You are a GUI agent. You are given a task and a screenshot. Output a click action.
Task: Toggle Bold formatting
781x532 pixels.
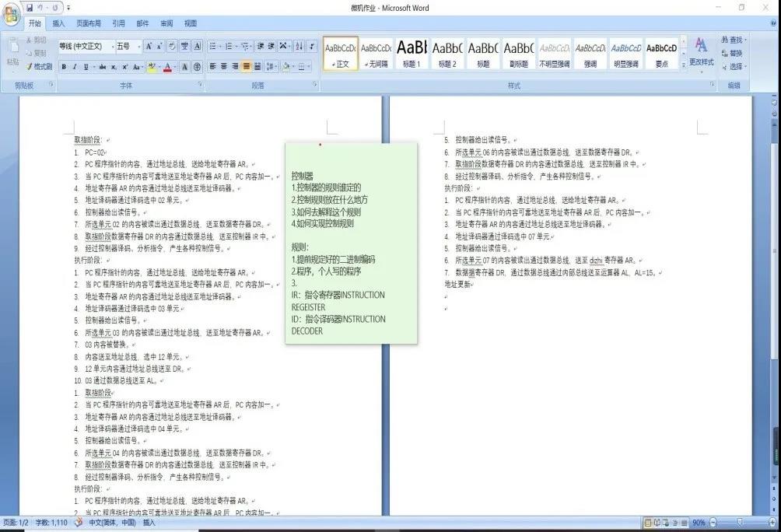click(x=64, y=67)
